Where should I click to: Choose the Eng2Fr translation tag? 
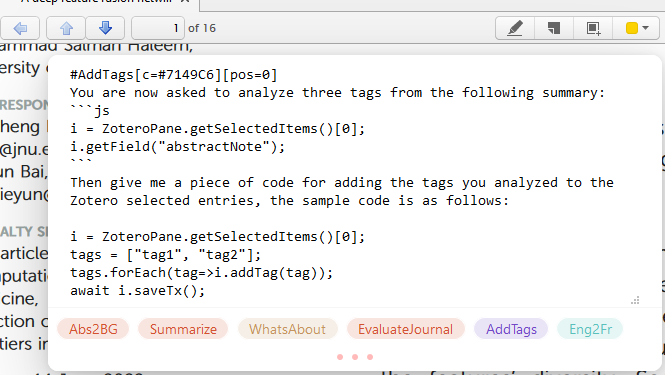tap(590, 329)
